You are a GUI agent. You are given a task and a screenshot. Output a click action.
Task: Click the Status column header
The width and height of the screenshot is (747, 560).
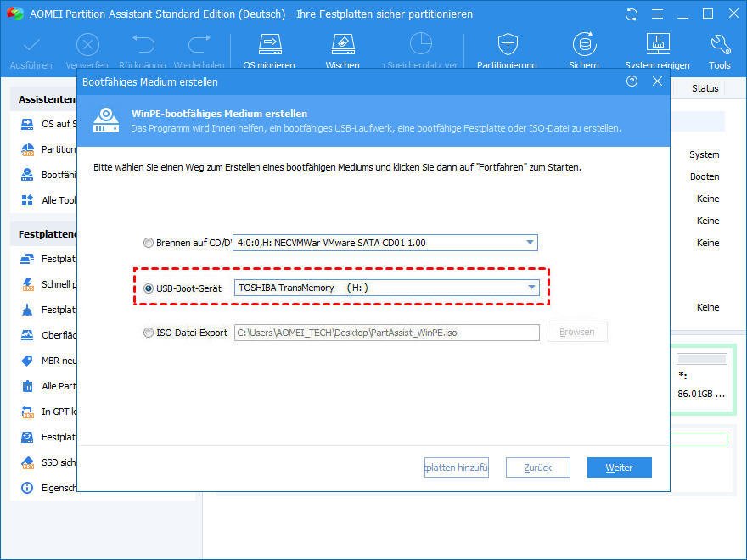click(705, 88)
